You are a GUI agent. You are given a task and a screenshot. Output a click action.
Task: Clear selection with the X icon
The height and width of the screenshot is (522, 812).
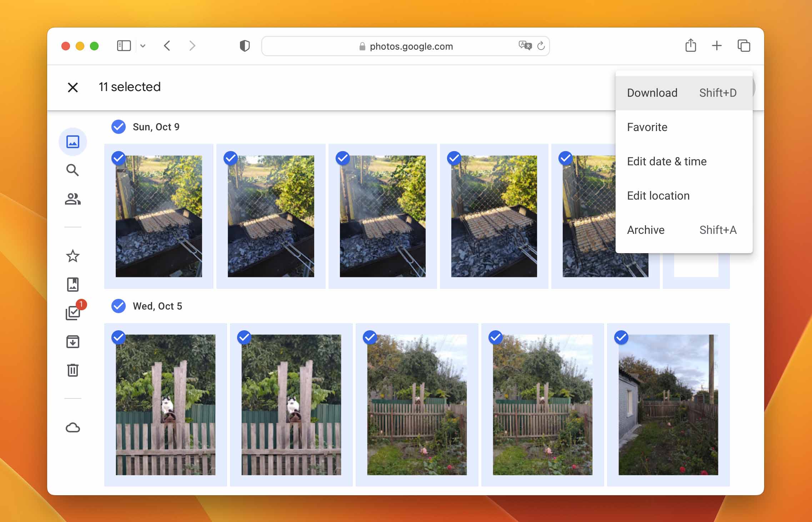pos(73,87)
